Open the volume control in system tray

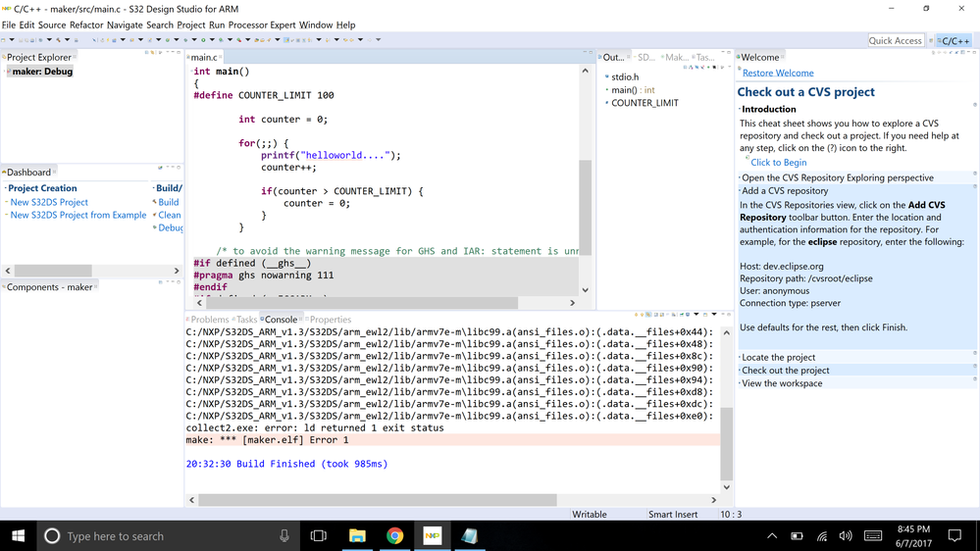tap(846, 536)
